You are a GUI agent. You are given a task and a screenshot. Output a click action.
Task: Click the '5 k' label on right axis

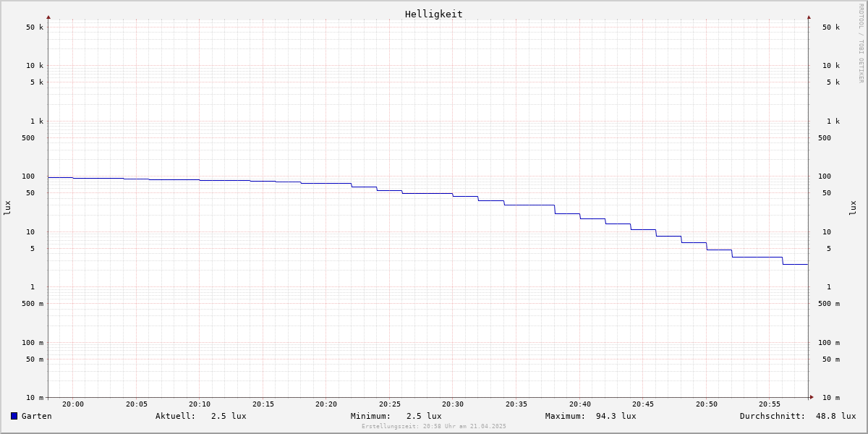click(833, 82)
